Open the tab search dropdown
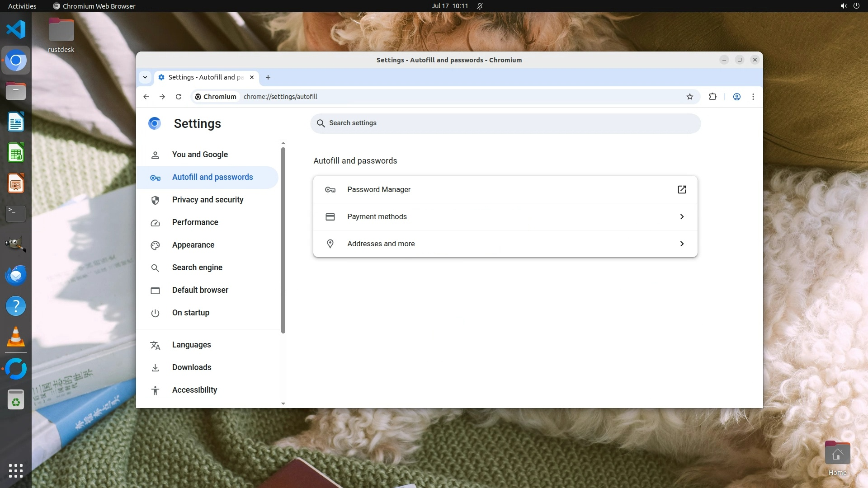868x488 pixels. point(145,77)
